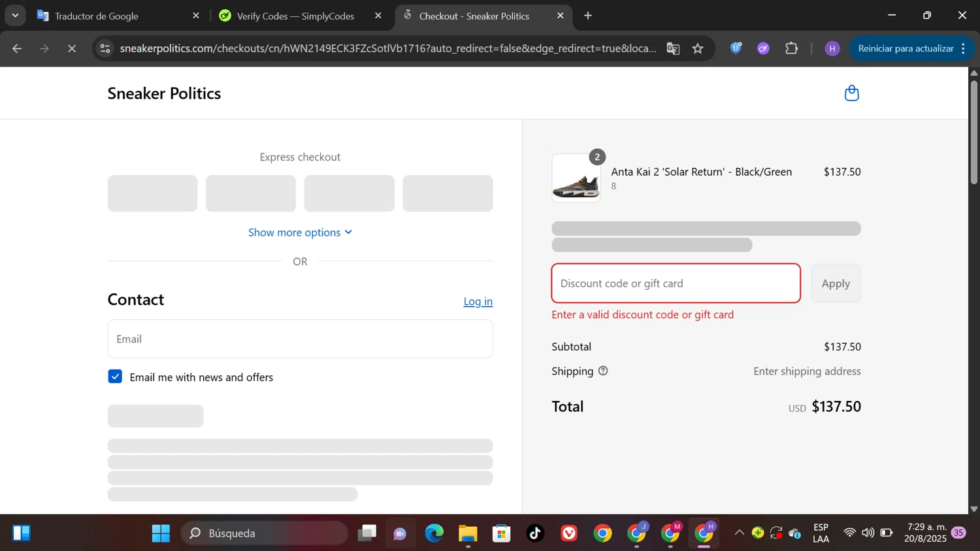The width and height of the screenshot is (980, 551).
Task: Click the Anta Kai 2 'Solar Return' product name
Action: 701,172
